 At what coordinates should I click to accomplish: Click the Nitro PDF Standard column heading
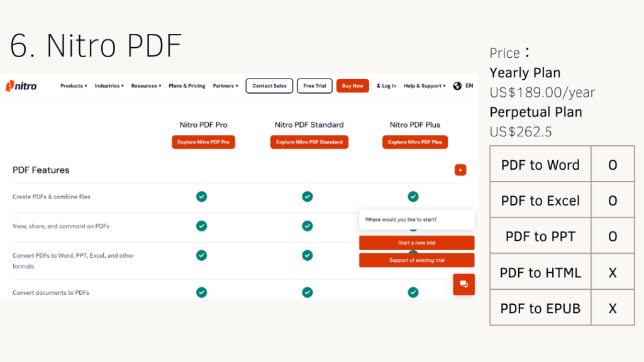pyautogui.click(x=309, y=125)
